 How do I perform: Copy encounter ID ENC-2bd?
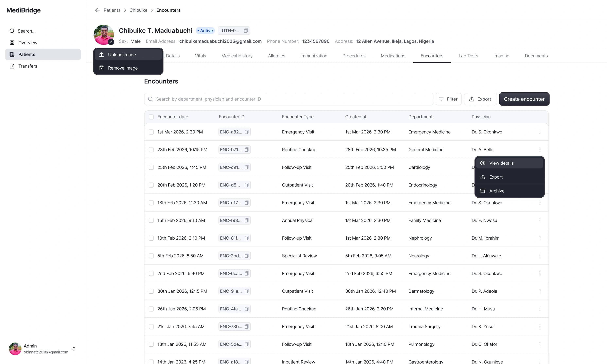point(247,256)
